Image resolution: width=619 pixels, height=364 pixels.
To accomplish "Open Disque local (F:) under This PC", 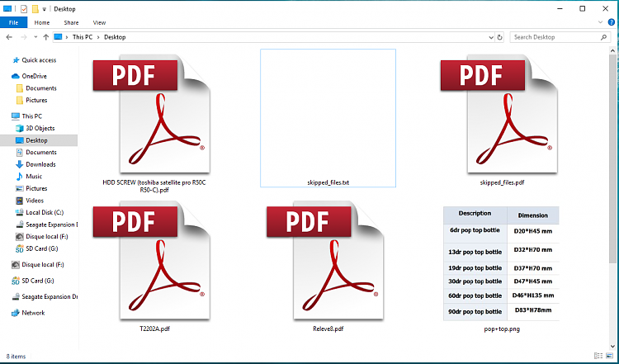I will (46, 237).
